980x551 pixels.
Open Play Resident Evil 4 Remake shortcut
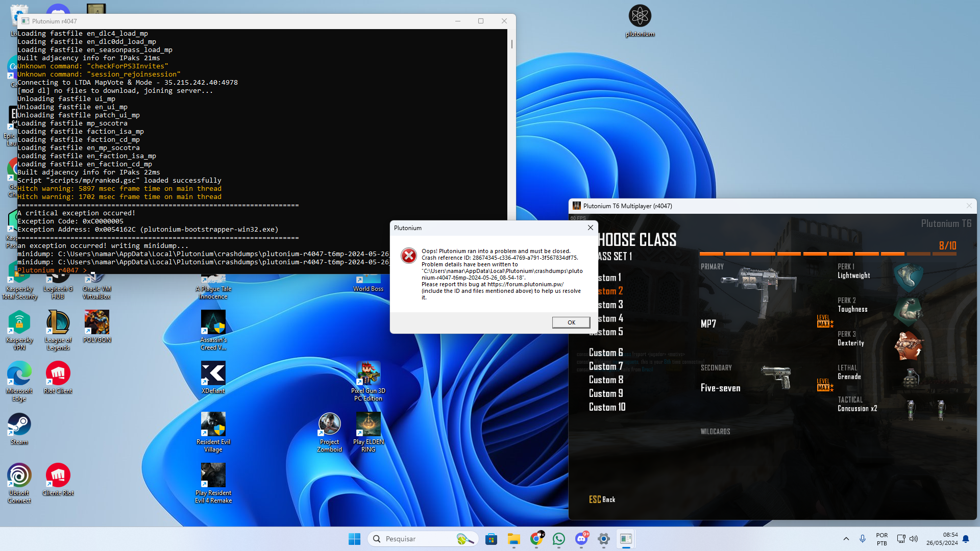[213, 483]
